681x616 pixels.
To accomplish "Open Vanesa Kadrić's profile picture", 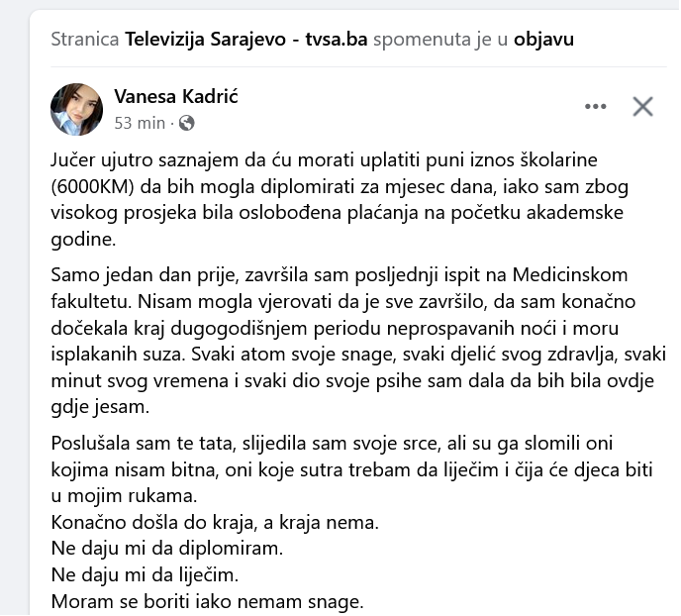I will pyautogui.click(x=76, y=109).
